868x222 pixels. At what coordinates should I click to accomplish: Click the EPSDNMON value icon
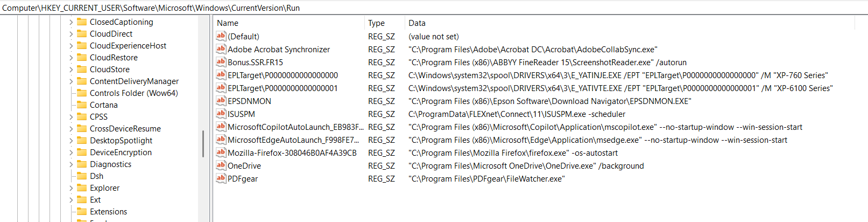tap(221, 101)
